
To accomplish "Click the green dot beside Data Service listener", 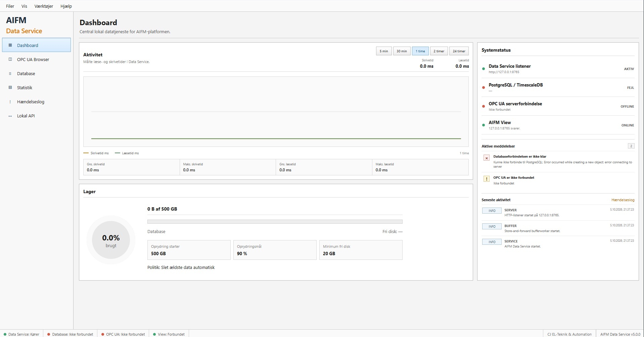I will pos(484,69).
